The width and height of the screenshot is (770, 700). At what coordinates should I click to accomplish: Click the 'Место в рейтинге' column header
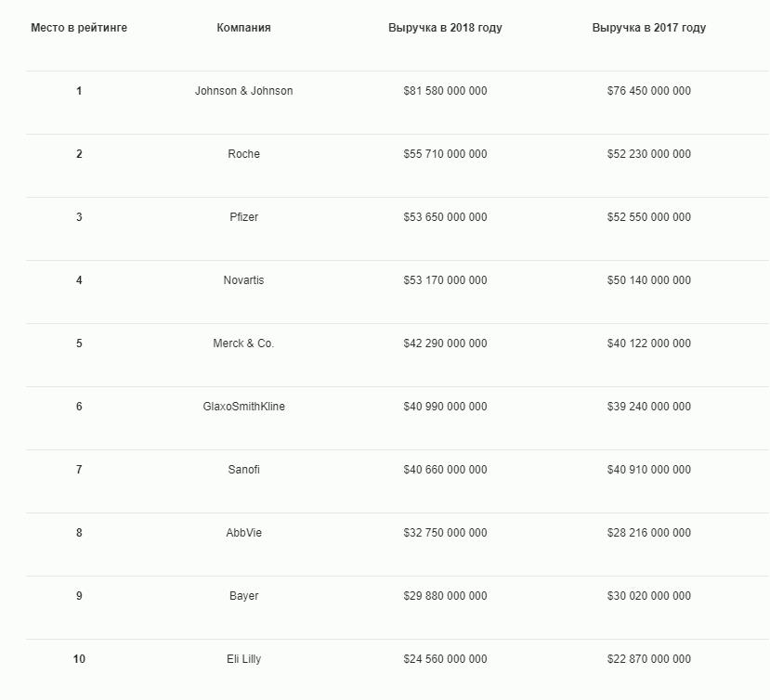(x=79, y=28)
